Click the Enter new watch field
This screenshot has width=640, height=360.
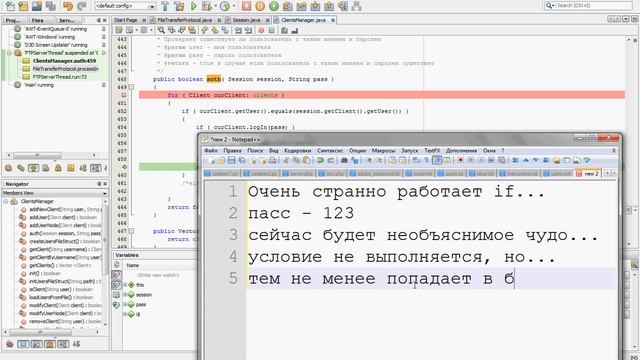[x=158, y=275]
